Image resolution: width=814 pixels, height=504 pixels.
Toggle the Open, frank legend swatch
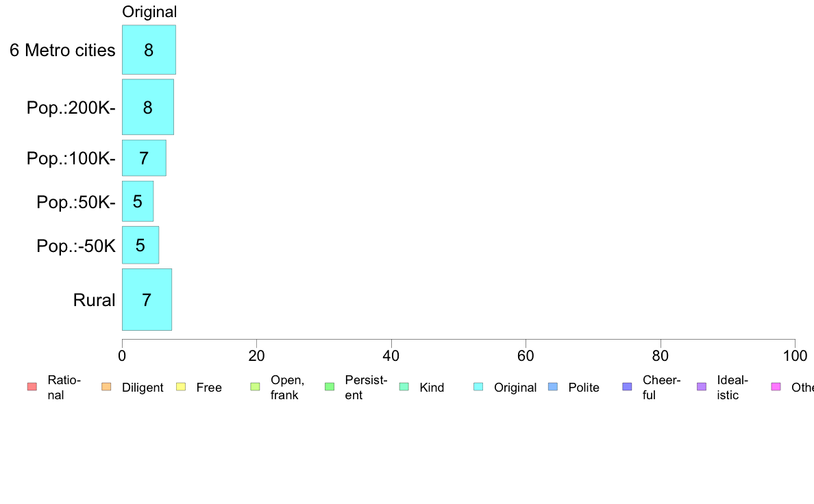point(256,387)
